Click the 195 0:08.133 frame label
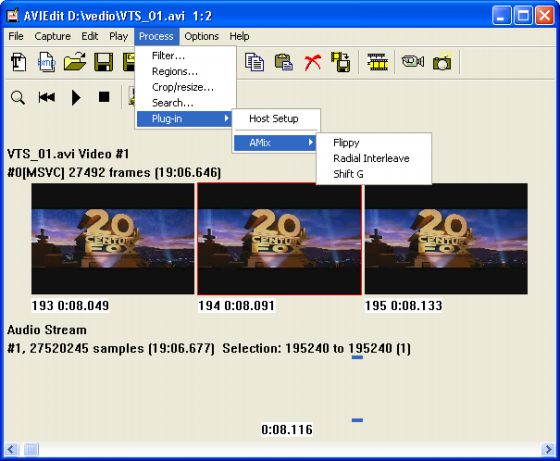 (404, 306)
